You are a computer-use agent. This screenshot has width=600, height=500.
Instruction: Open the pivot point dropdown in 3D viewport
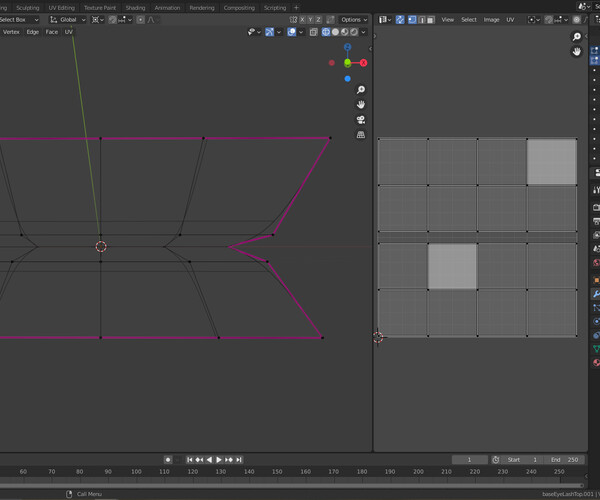pyautogui.click(x=98, y=20)
